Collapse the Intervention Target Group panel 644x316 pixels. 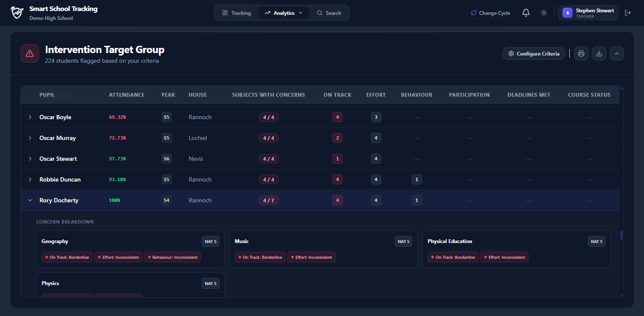[x=617, y=53]
